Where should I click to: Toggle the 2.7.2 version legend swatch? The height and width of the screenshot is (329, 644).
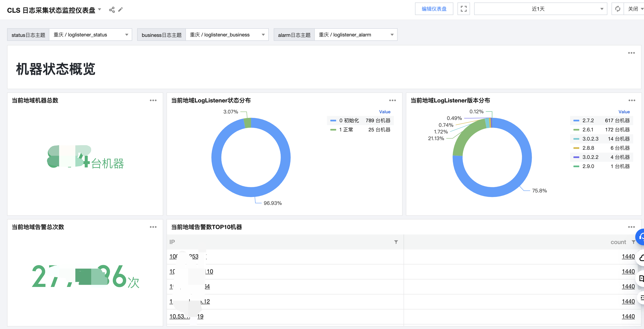coord(576,121)
